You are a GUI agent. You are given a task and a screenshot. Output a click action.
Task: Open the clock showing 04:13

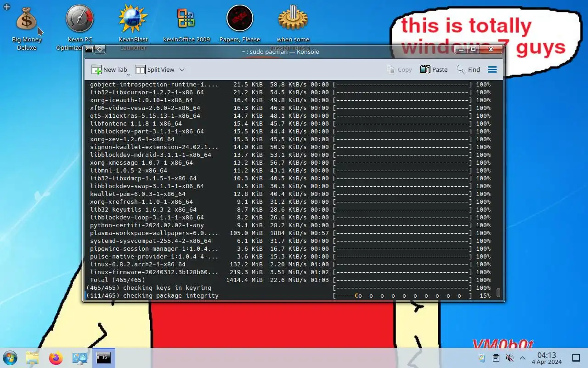pos(547,358)
